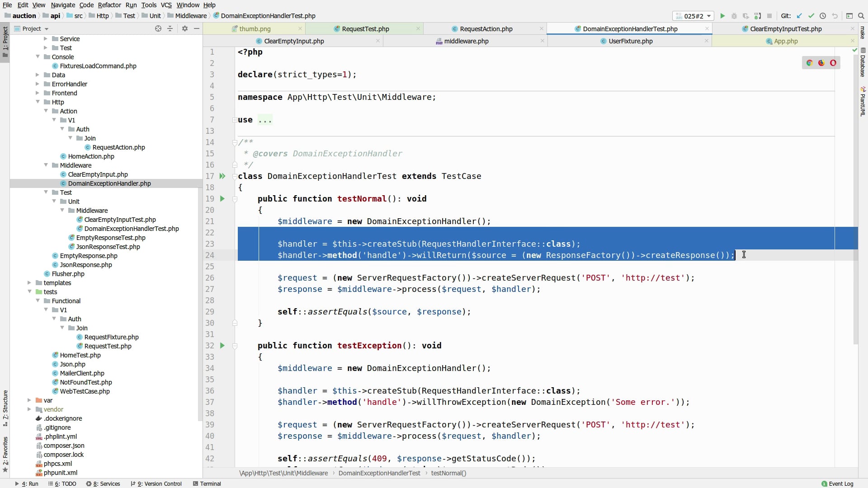The height and width of the screenshot is (488, 868).
Task: Open the Event Log
Action: pos(837,483)
